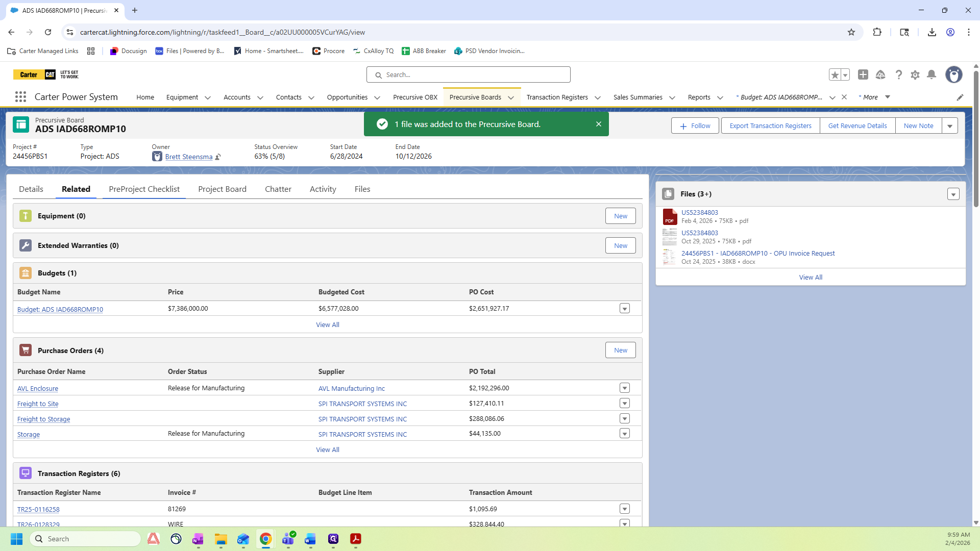Click the notifications bell icon
Viewport: 980px width, 551px height.
932,75
